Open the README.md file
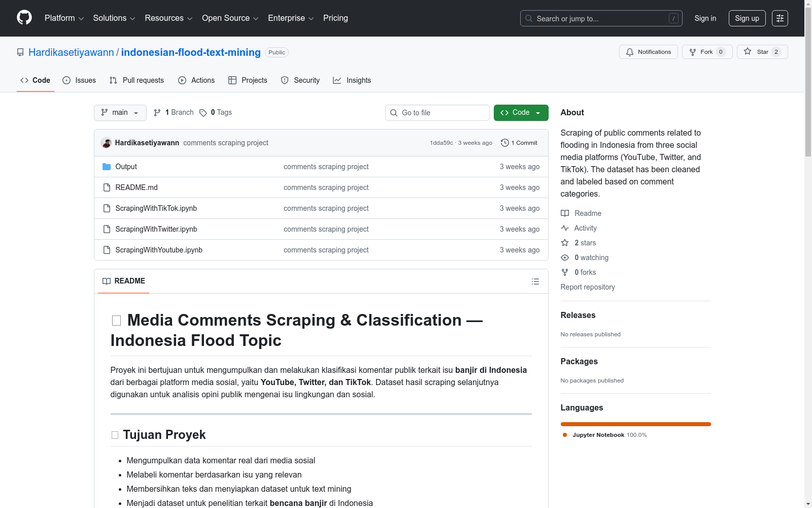Image resolution: width=812 pixels, height=508 pixels. [x=137, y=187]
